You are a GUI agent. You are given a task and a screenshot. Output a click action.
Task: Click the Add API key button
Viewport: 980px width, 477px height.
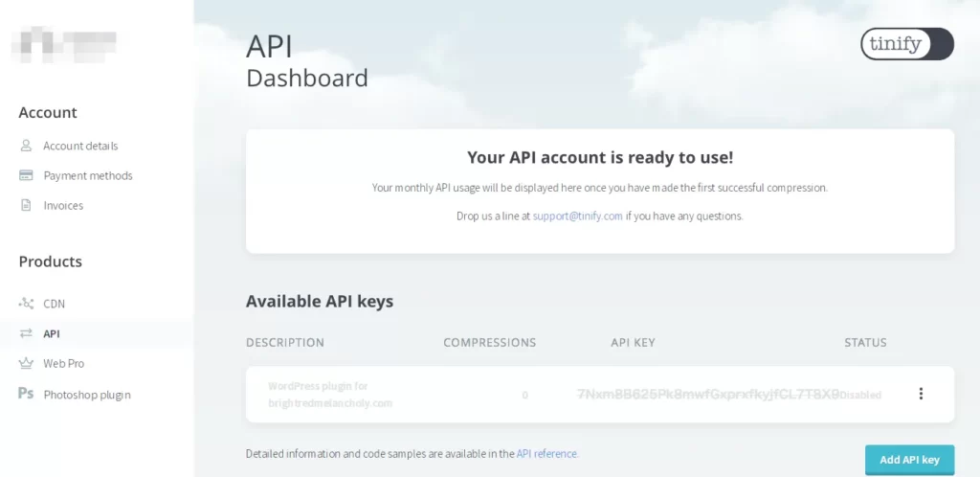(909, 460)
